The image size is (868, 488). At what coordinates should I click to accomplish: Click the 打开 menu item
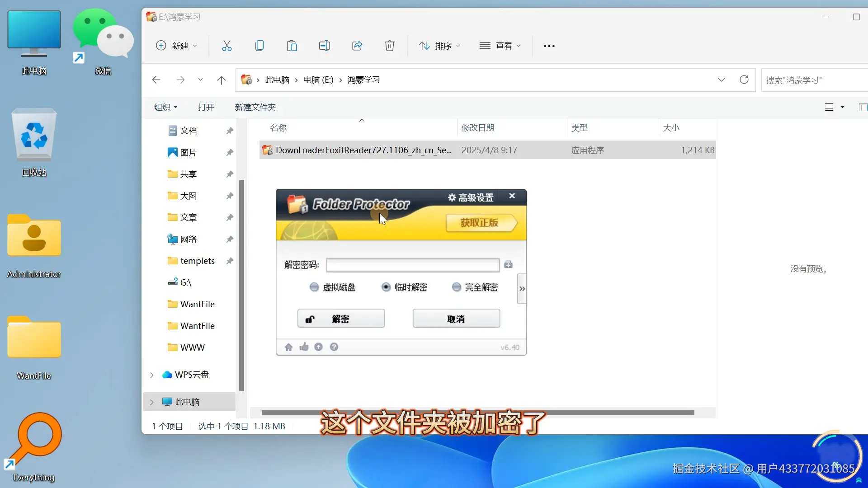(x=206, y=107)
